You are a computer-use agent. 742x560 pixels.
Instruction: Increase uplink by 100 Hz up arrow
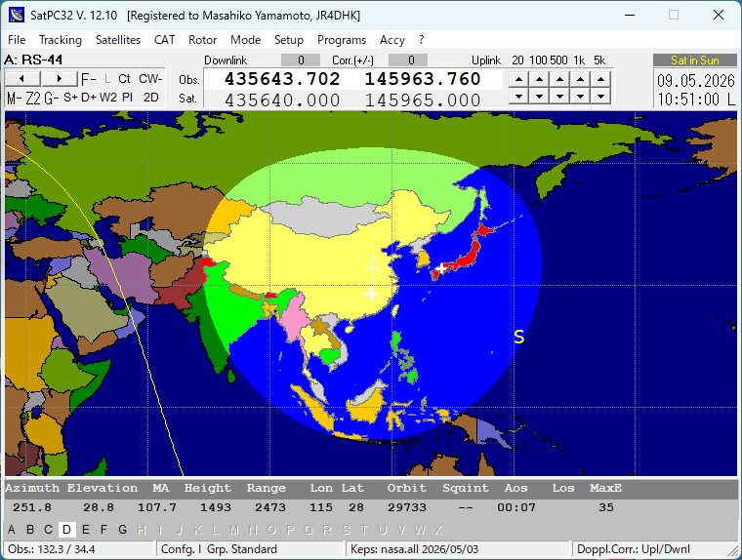(539, 79)
